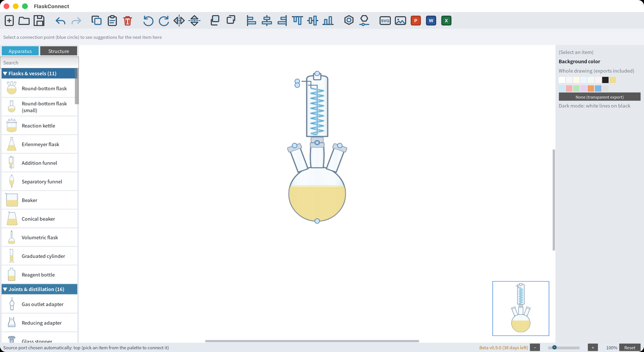This screenshot has height=352, width=644.
Task: Select the Separatory funnel item
Action: tap(39, 181)
